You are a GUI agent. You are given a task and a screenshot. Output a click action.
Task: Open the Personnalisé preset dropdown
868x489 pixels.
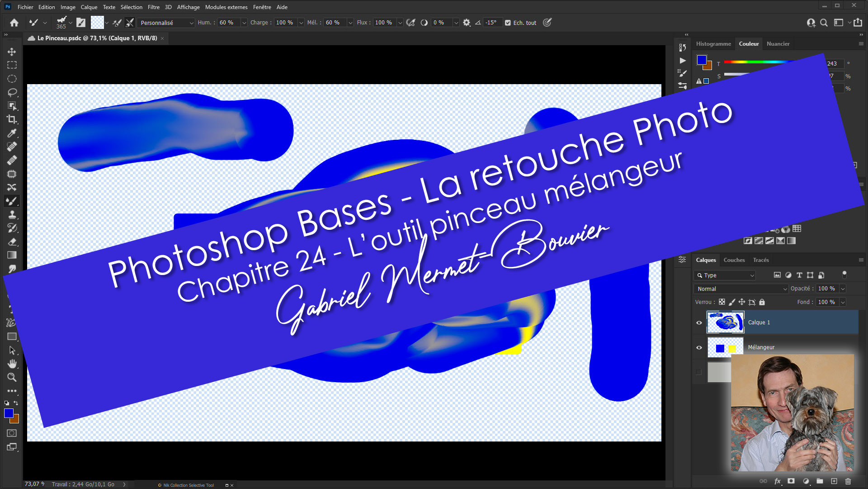(166, 23)
